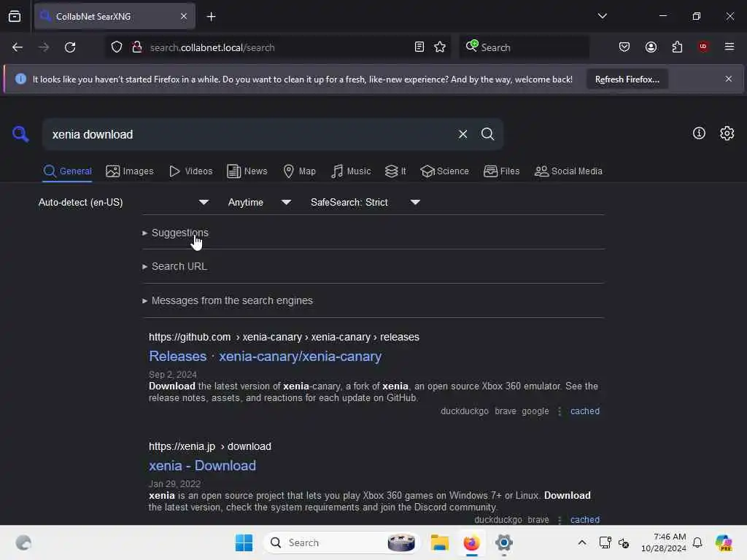Dismiss the Firefox refresh notification
This screenshot has height=560, width=747.
click(729, 79)
